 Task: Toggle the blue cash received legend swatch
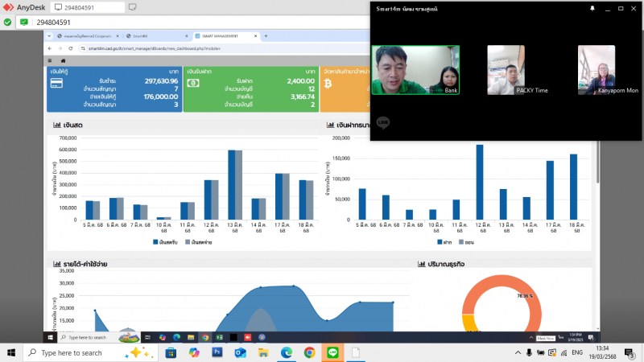tap(155, 242)
